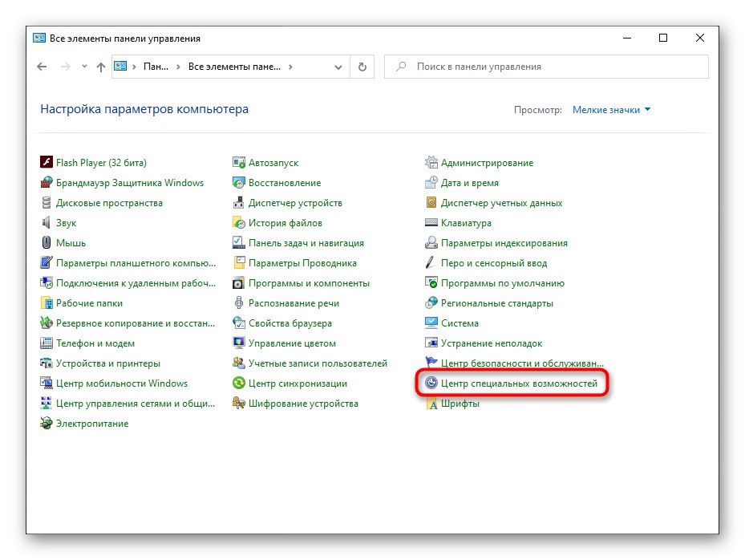The image size is (745, 560).
Task: Open Программы по умолчанию
Action: (503, 283)
